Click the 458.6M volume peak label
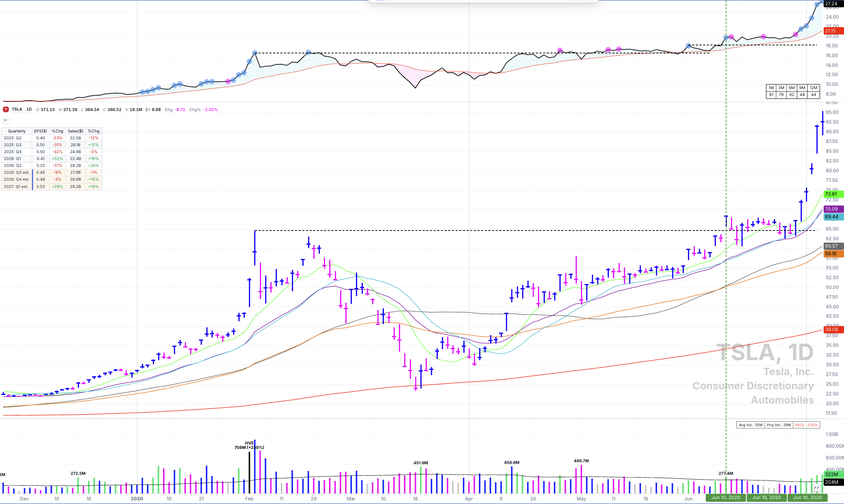844x504 pixels. 512,462
